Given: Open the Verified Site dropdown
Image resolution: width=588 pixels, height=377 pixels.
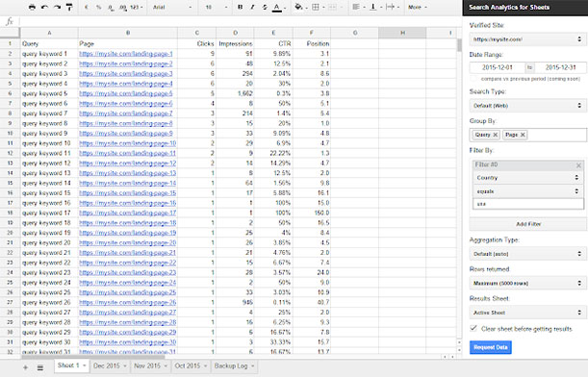Looking at the screenshot, I should pyautogui.click(x=527, y=39).
